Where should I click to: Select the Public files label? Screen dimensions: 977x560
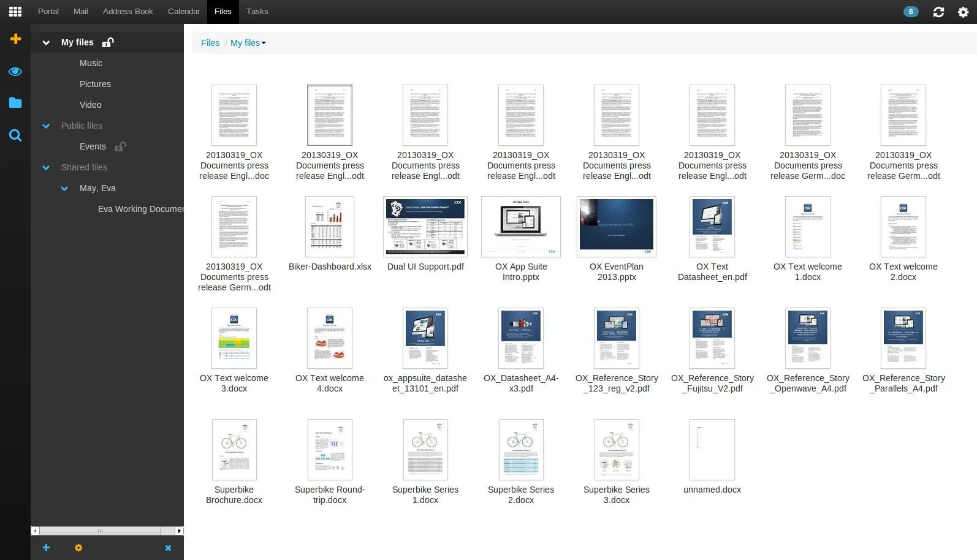82,126
